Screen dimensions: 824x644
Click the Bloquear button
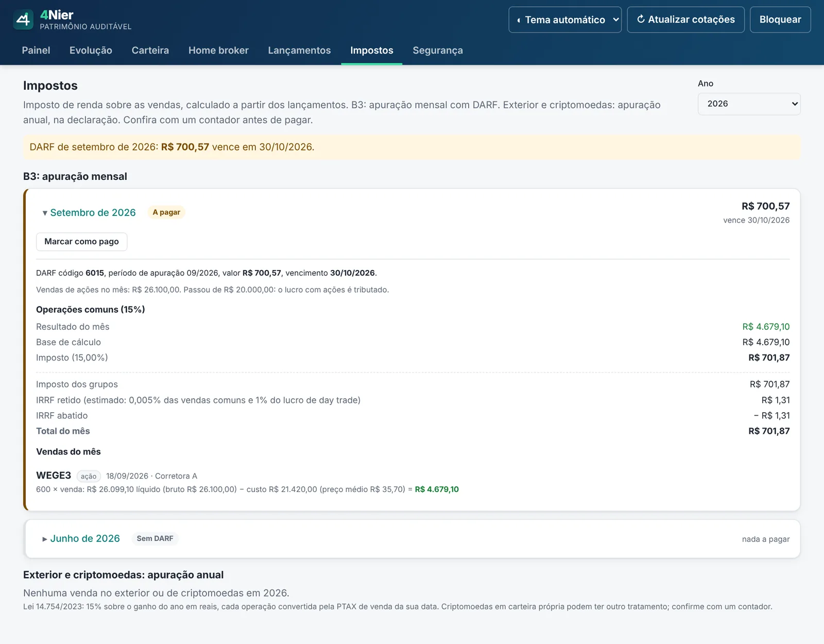(780, 20)
